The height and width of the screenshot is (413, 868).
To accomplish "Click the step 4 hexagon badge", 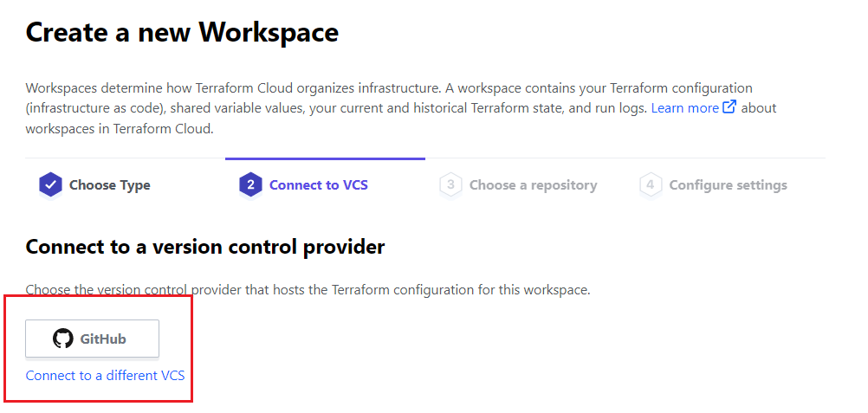I will [651, 185].
